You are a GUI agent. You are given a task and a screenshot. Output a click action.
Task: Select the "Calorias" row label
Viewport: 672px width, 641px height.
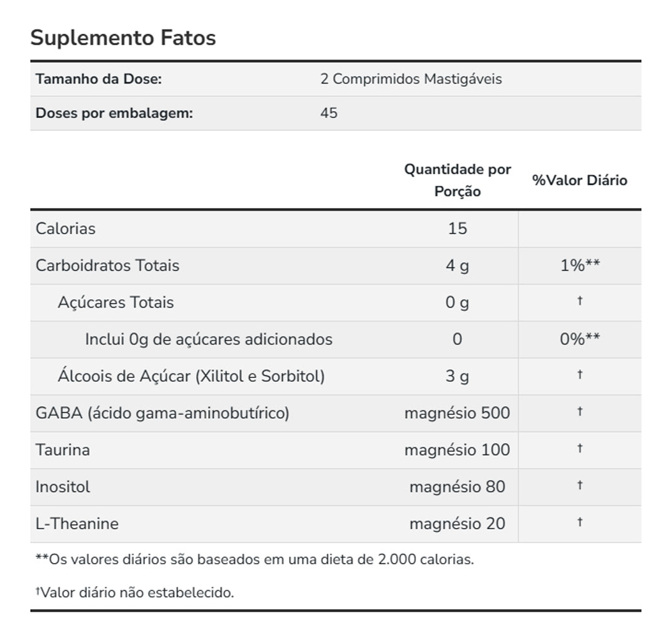point(66,229)
